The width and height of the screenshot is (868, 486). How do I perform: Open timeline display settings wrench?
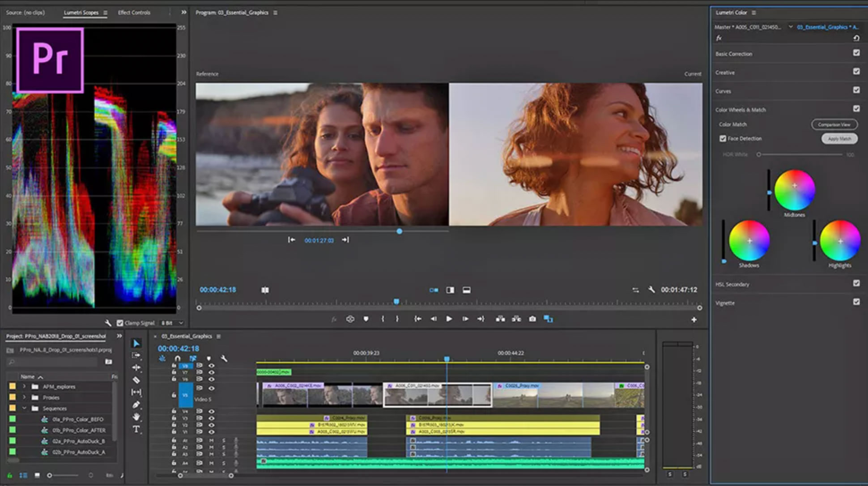(x=224, y=358)
